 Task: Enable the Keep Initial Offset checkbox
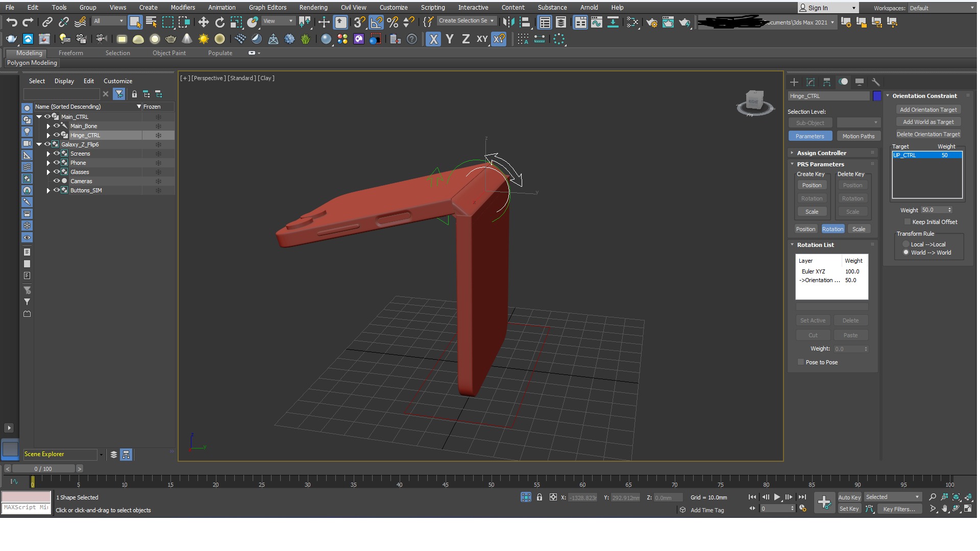pos(907,222)
